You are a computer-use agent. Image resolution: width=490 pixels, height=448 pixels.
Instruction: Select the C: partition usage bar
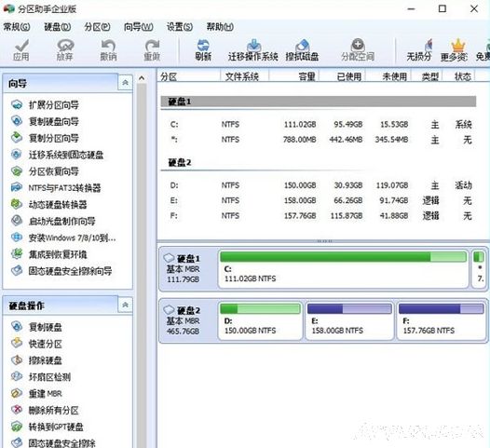click(343, 257)
